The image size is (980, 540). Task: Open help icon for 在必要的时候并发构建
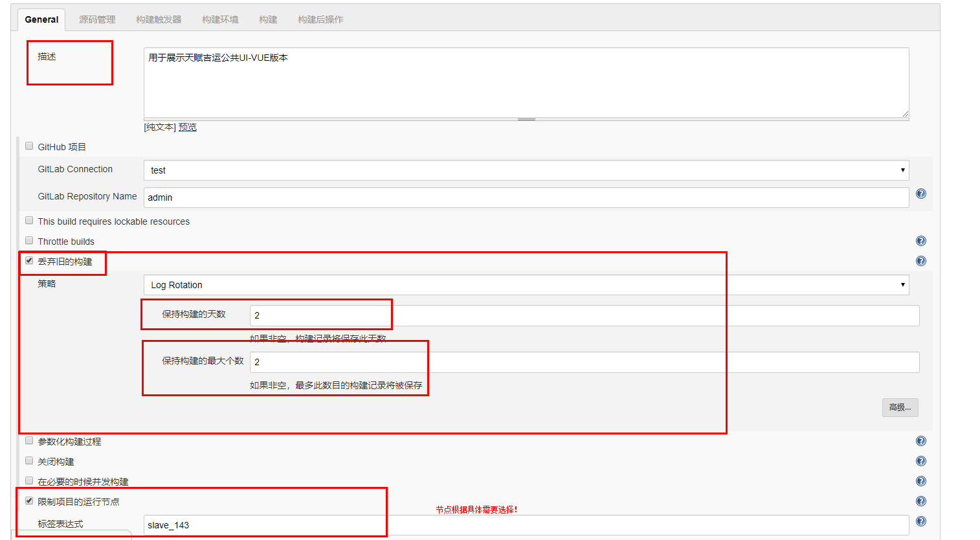point(921,481)
